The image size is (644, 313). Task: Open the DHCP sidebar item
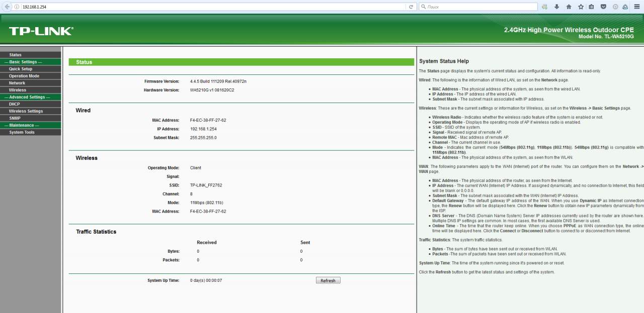coord(31,104)
